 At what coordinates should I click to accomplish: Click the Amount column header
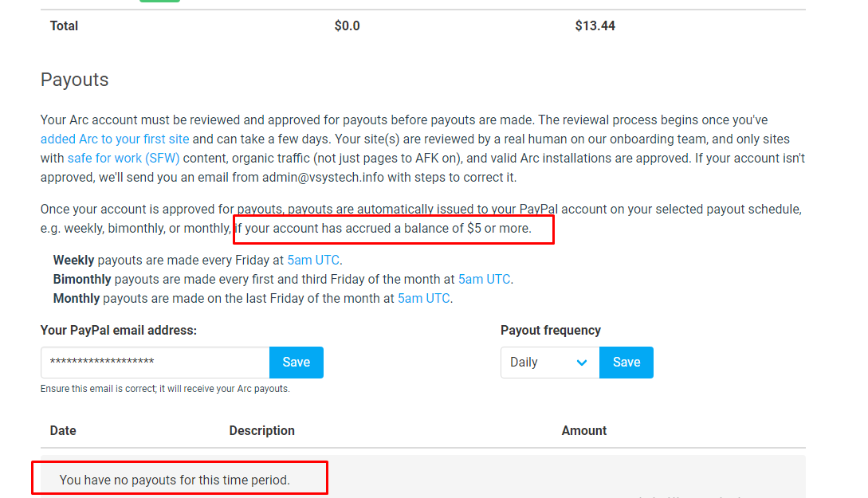pos(583,430)
